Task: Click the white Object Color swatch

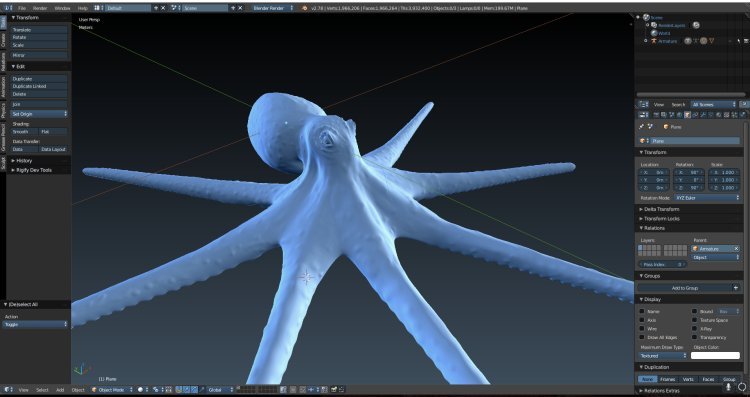Action: (x=715, y=355)
